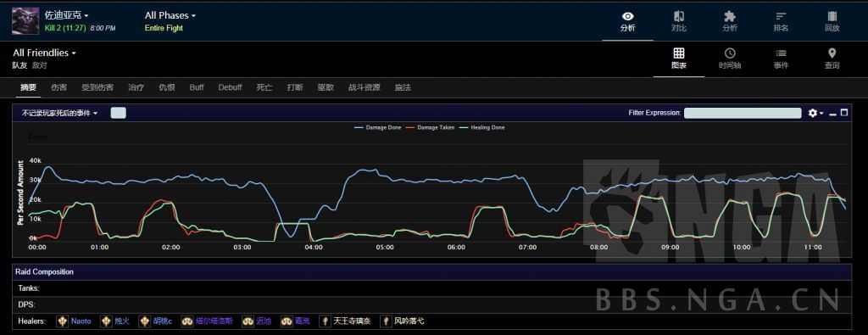The image size is (868, 335).
Task: Select the 分析 eye icon view
Action: point(628,21)
